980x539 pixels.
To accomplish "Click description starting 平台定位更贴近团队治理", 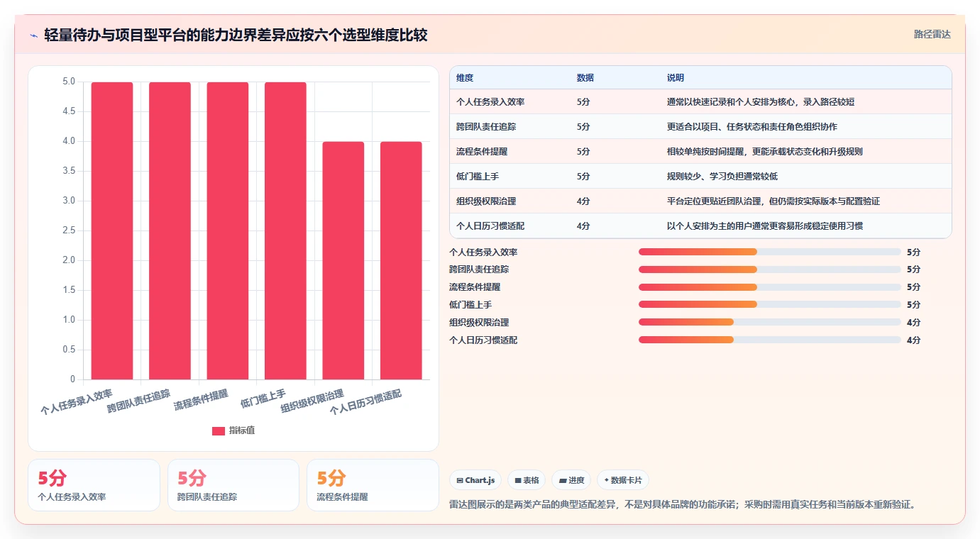I will click(773, 201).
